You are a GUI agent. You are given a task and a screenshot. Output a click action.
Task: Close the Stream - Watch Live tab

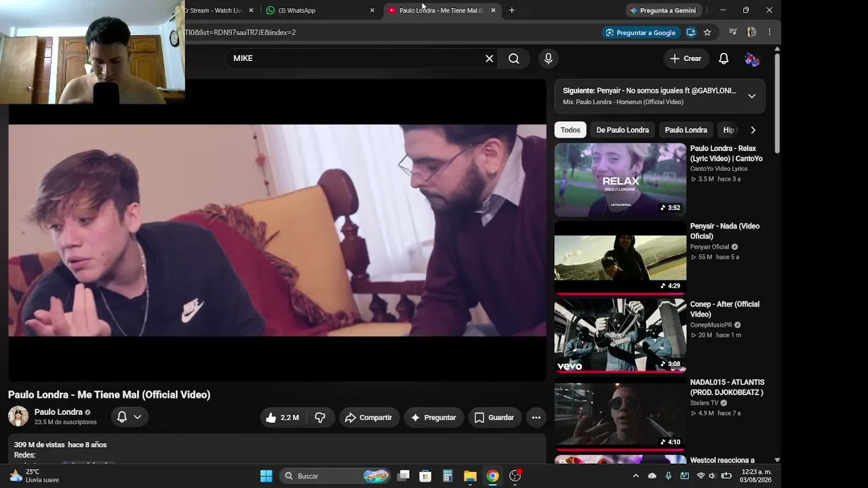(x=251, y=10)
